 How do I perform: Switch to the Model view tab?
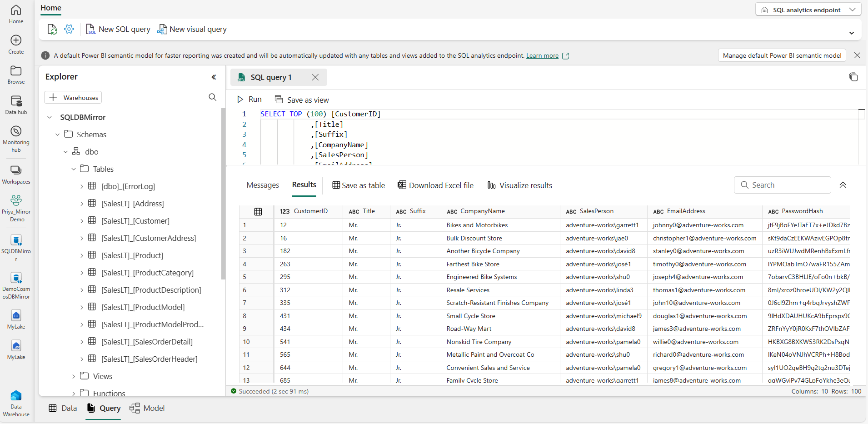147,408
